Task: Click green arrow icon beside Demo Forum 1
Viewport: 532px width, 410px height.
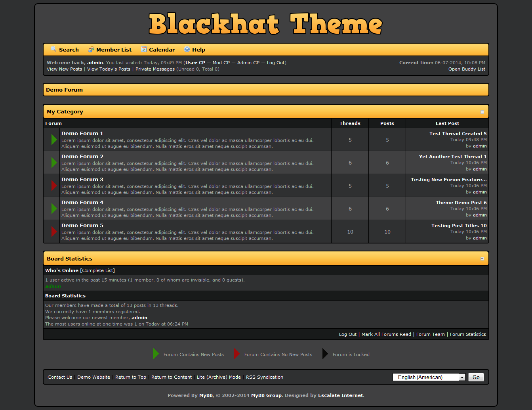Action: (54, 140)
